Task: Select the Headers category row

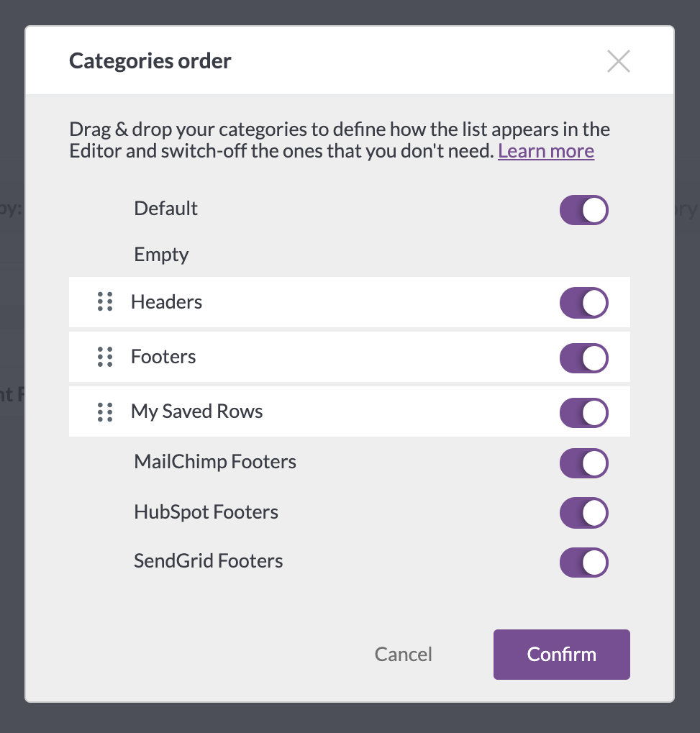Action: pyautogui.click(x=350, y=302)
